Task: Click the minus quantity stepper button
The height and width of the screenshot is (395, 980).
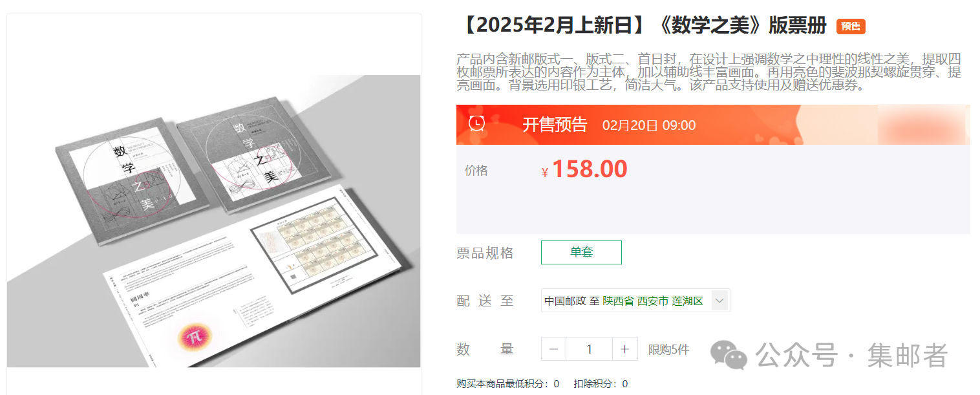Action: pyautogui.click(x=553, y=349)
